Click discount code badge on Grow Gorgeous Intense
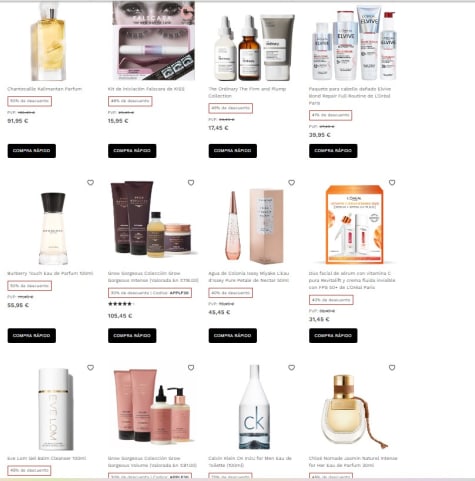Screen dimensions: 475x481 (x=150, y=293)
